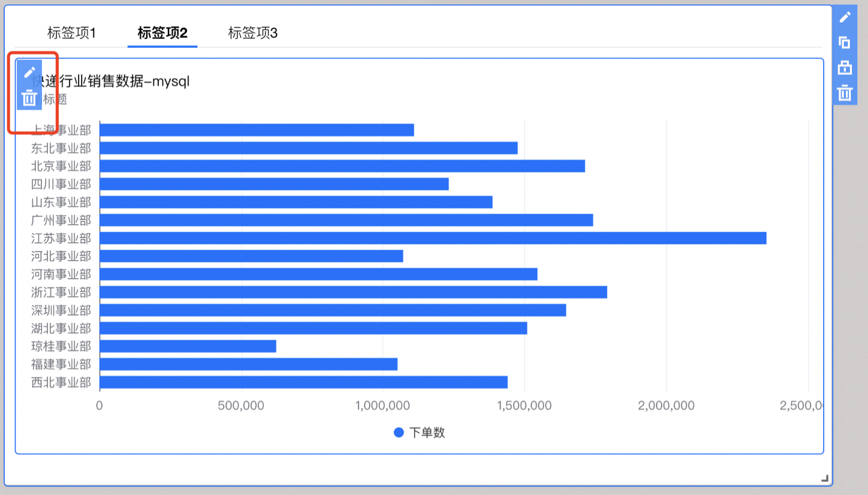Open the 标签项3 tab
The width and height of the screenshot is (868, 495).
tap(253, 32)
